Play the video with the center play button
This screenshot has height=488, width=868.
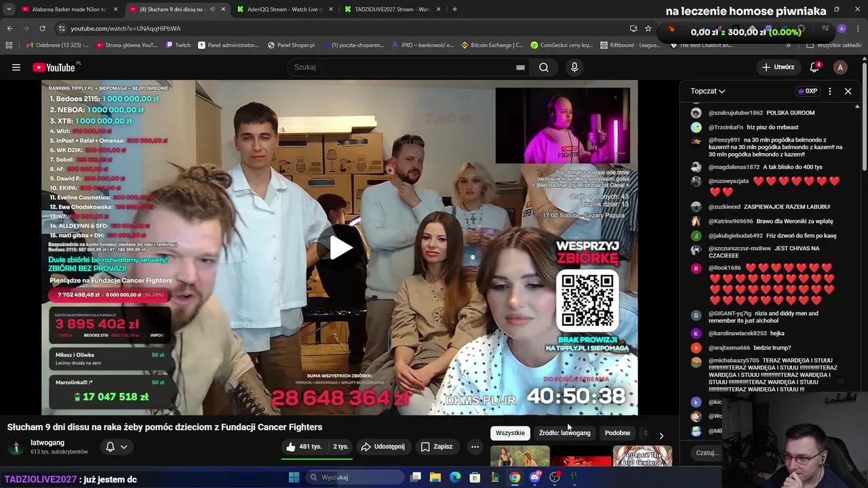tap(340, 247)
